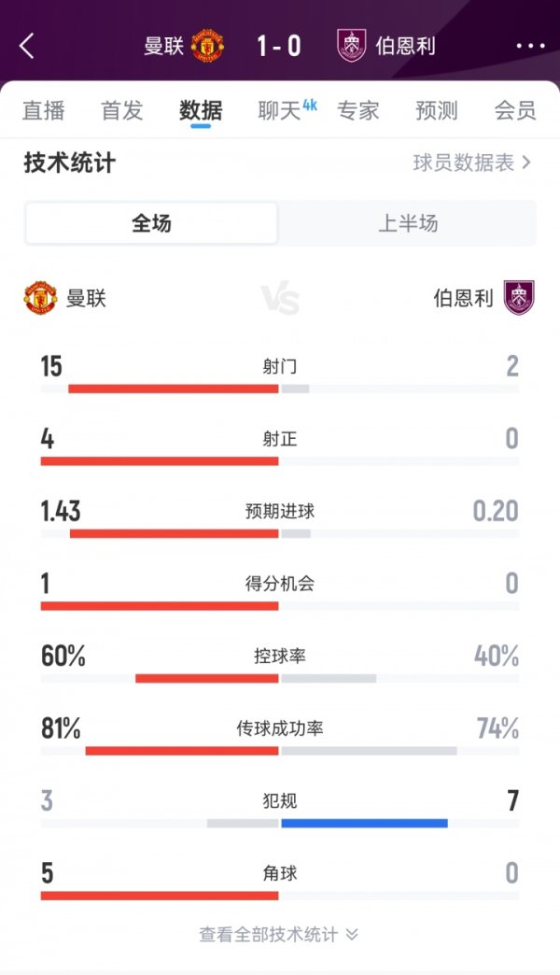
Task: Open the three-dot more options menu
Action: (x=530, y=46)
